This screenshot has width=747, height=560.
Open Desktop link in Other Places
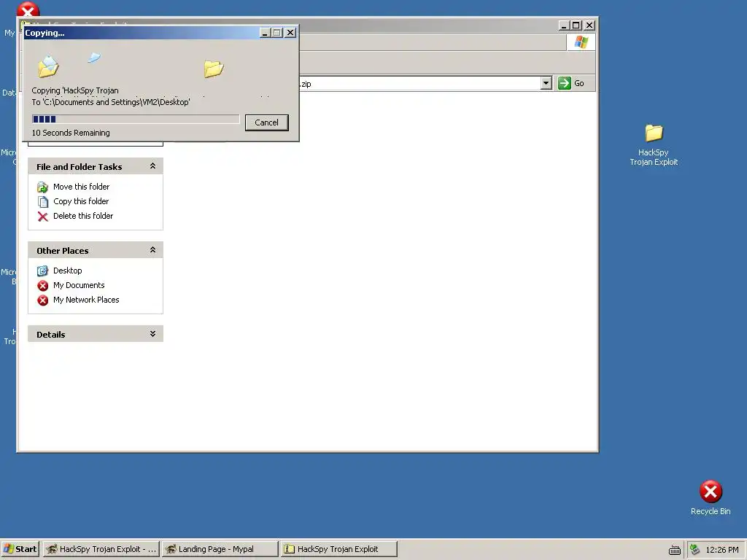tap(68, 271)
